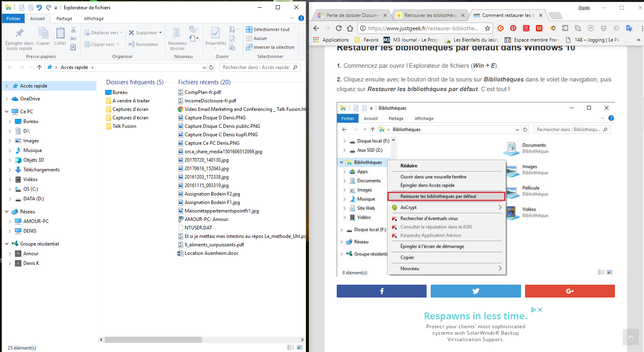Viewport: 644px width, 352px height.
Task: Click the Propriétés checkmark icon in ribbon
Action: point(216,33)
